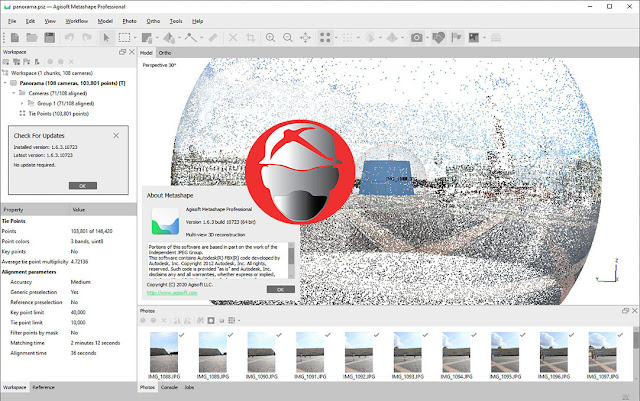The width and height of the screenshot is (640, 401).
Task: Open the agisoft.com link
Action: pyautogui.click(x=172, y=293)
